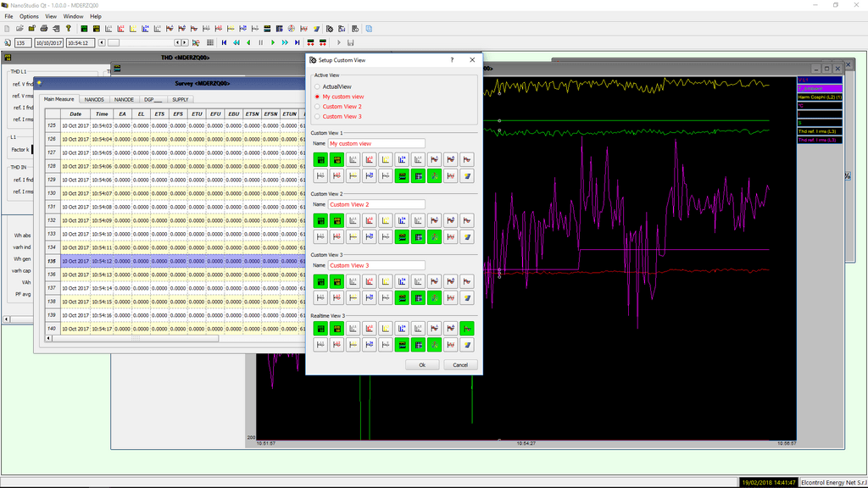
Task: Choose the Custom View 3 radio option
Action: pyautogui.click(x=317, y=117)
